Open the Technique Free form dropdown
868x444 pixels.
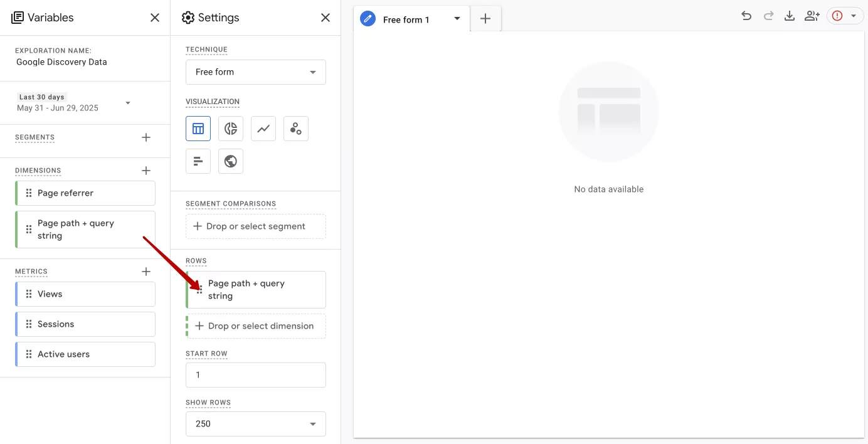256,72
